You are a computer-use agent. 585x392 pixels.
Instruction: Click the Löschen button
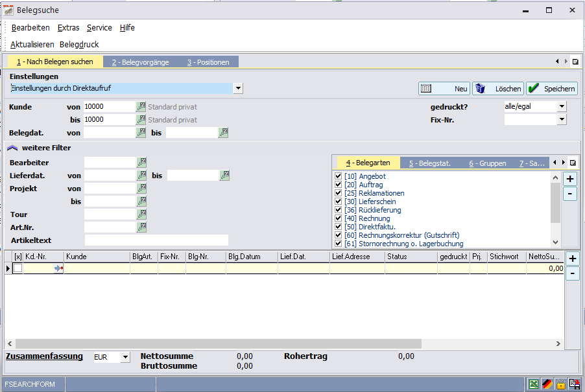pos(498,89)
